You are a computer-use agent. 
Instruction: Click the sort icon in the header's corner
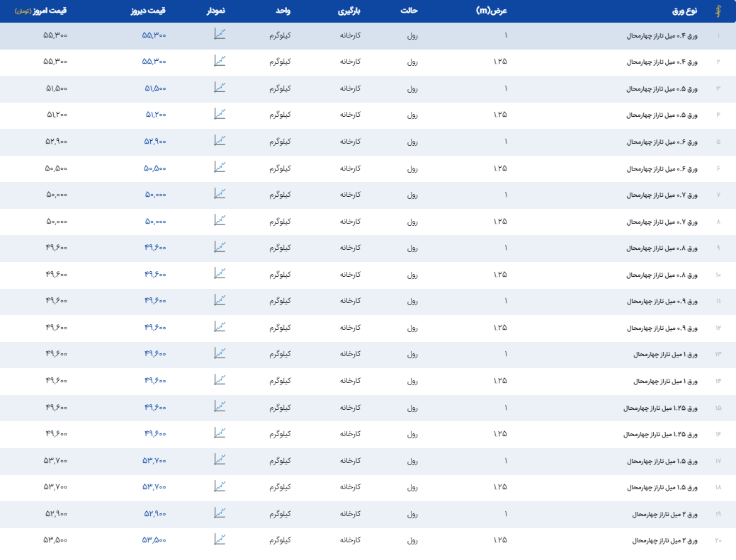pos(718,11)
